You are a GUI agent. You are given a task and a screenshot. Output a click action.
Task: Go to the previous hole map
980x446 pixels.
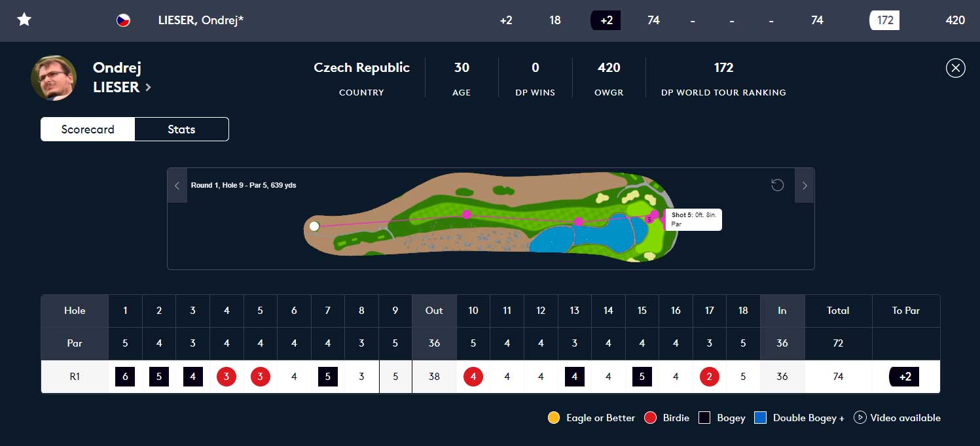point(177,186)
